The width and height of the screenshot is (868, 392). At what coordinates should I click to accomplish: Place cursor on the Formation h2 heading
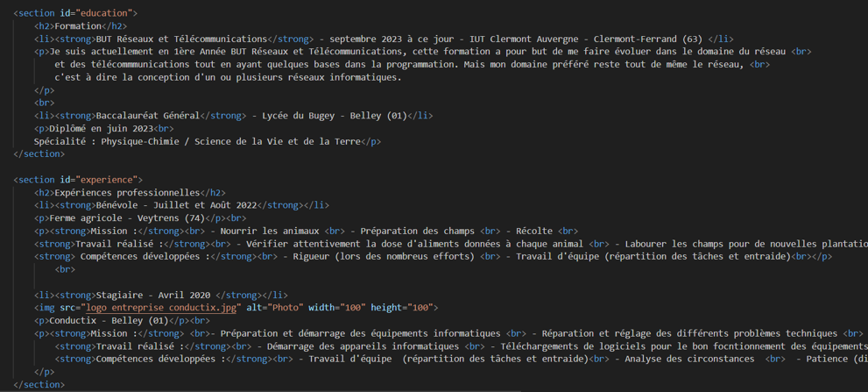click(x=78, y=26)
